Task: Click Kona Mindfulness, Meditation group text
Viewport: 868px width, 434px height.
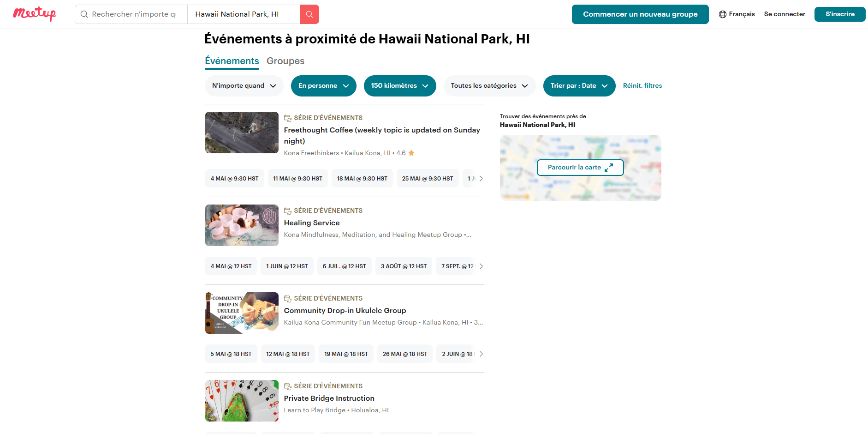Action: (x=377, y=235)
